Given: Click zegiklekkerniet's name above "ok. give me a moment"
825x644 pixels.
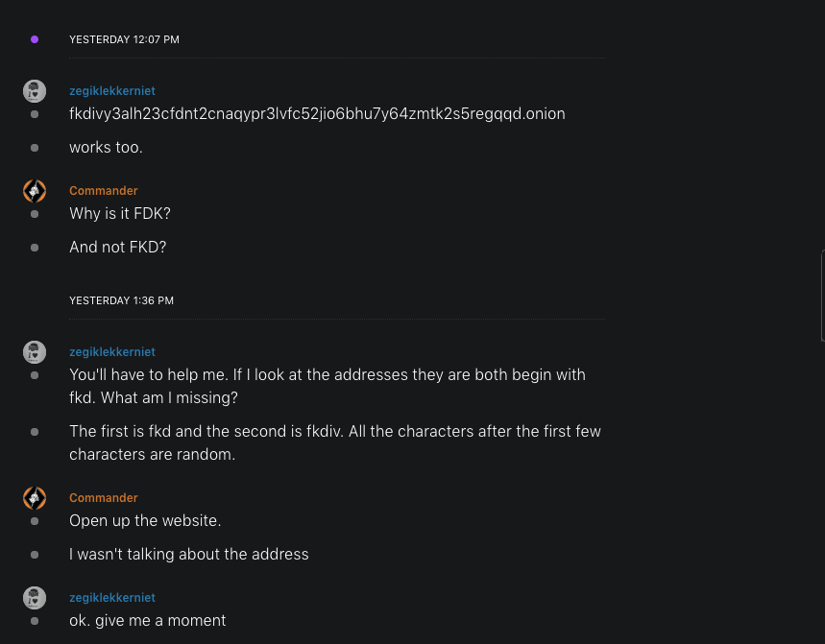Looking at the screenshot, I should pos(111,598).
